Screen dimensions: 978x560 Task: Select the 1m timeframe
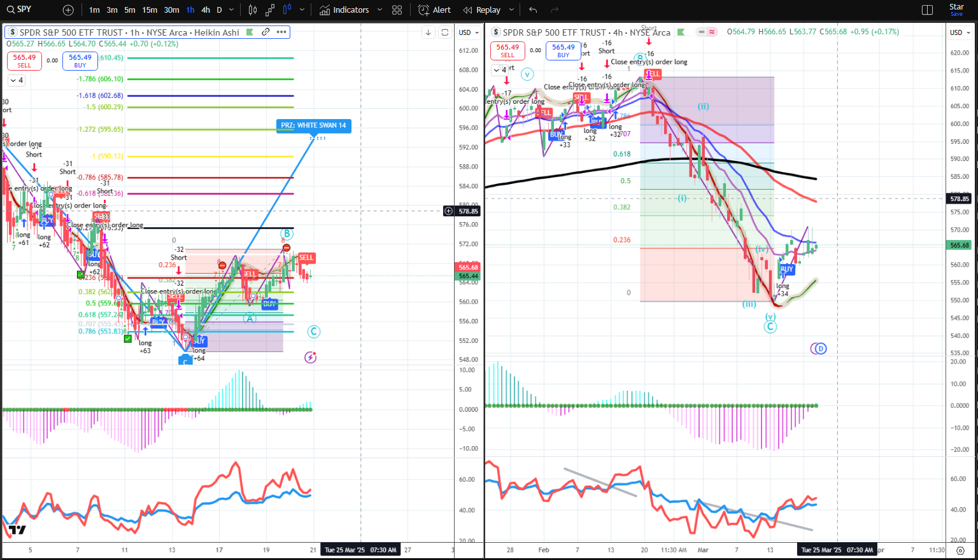tap(94, 10)
